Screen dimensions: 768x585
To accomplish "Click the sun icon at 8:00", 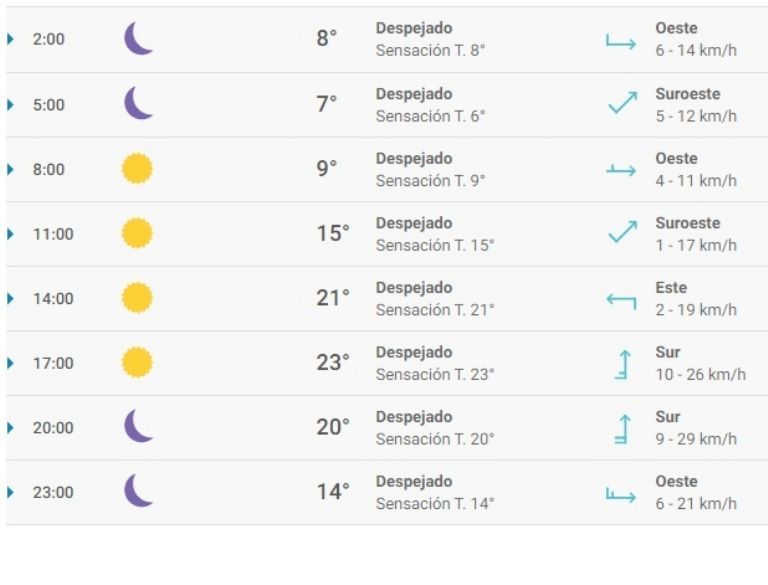I will pyautogui.click(x=137, y=169).
